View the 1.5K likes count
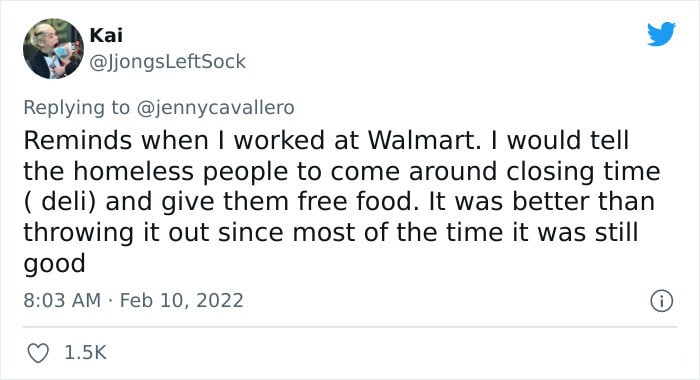The width and height of the screenshot is (700, 380). click(x=85, y=353)
